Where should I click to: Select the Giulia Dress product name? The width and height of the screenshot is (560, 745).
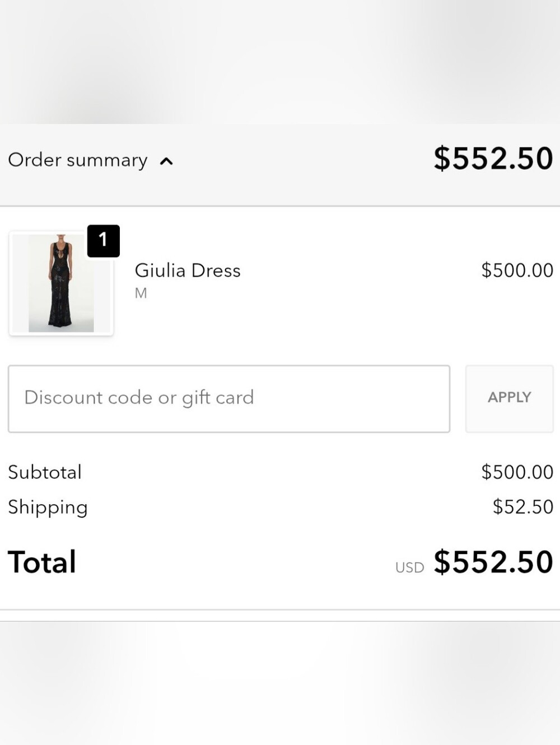click(x=188, y=271)
